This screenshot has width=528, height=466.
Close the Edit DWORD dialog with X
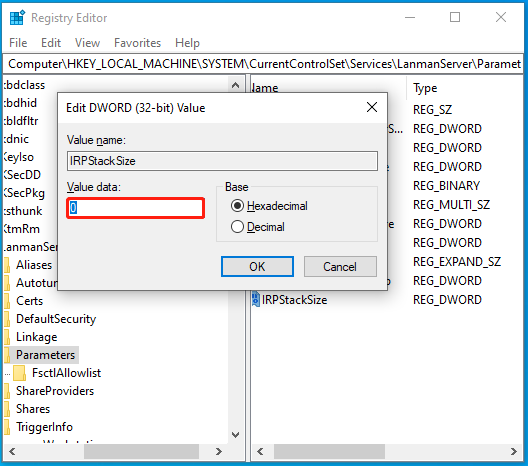pyautogui.click(x=372, y=107)
